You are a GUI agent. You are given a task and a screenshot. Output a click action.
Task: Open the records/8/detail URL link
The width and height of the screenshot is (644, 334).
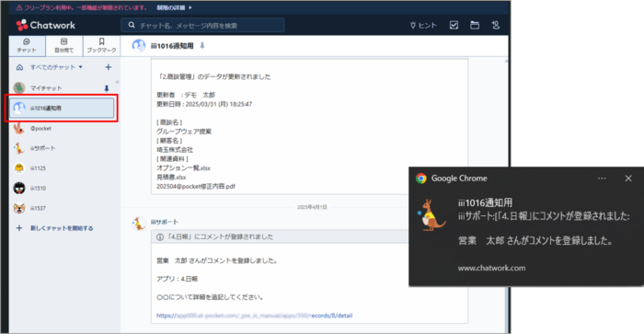point(254,316)
